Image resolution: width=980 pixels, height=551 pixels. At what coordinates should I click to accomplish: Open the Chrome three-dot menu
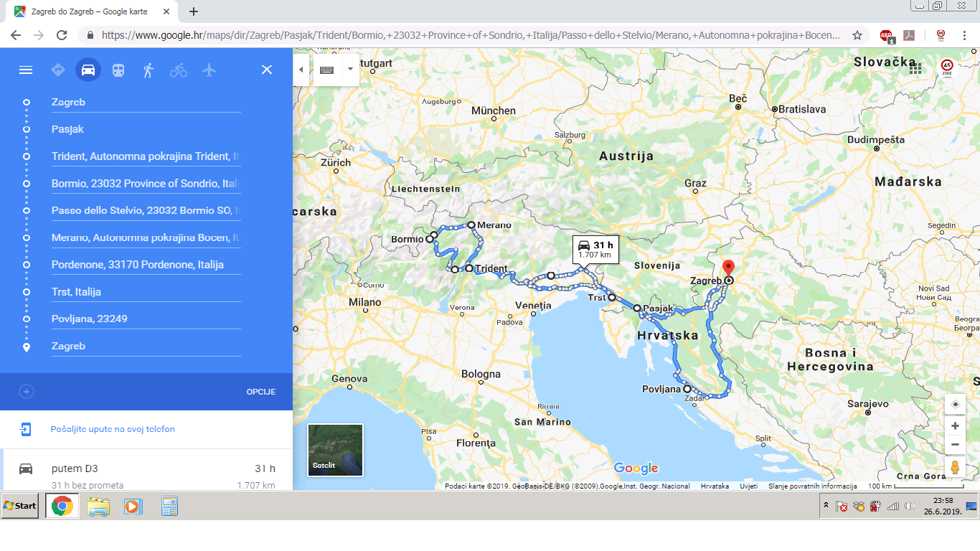pyautogui.click(x=963, y=35)
